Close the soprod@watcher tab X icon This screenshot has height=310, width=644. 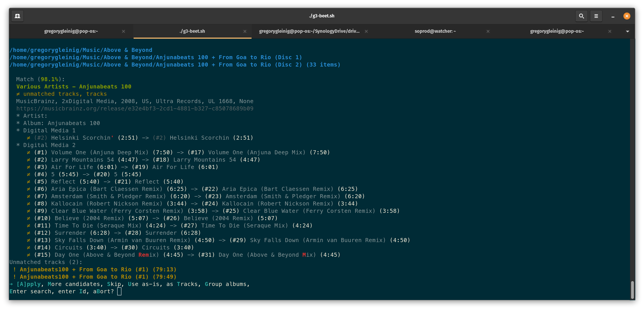click(x=488, y=32)
